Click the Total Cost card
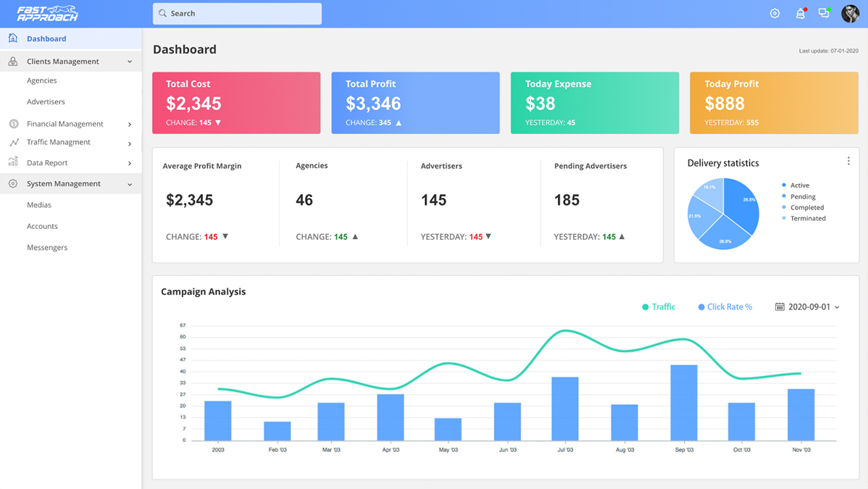 (x=236, y=103)
